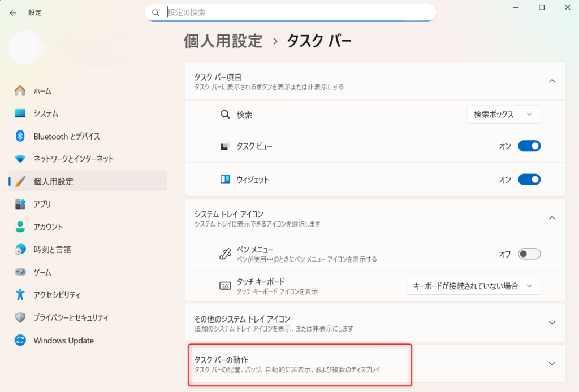Disable the ウィジェット toggle switch
579x392 pixels.
click(x=529, y=180)
